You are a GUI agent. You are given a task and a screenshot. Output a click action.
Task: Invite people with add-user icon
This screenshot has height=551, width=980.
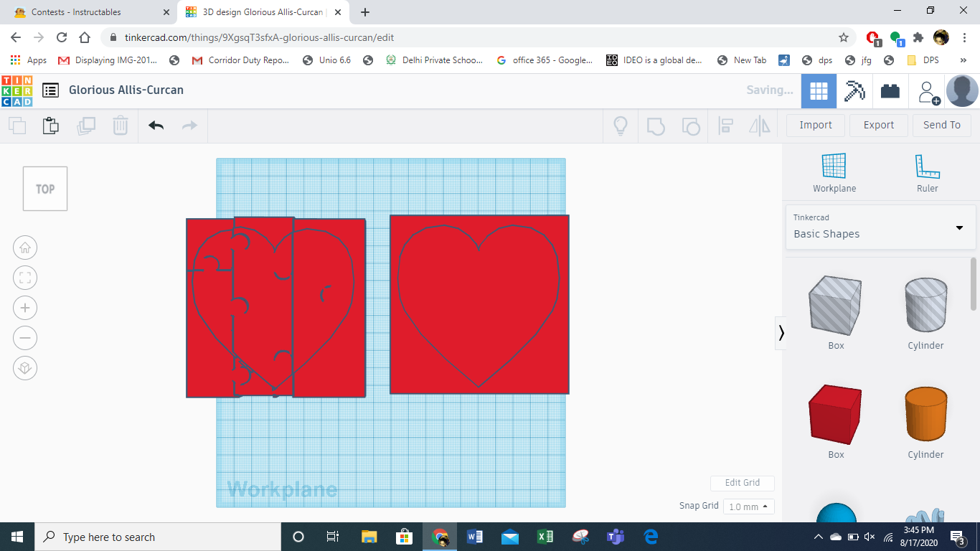point(929,92)
